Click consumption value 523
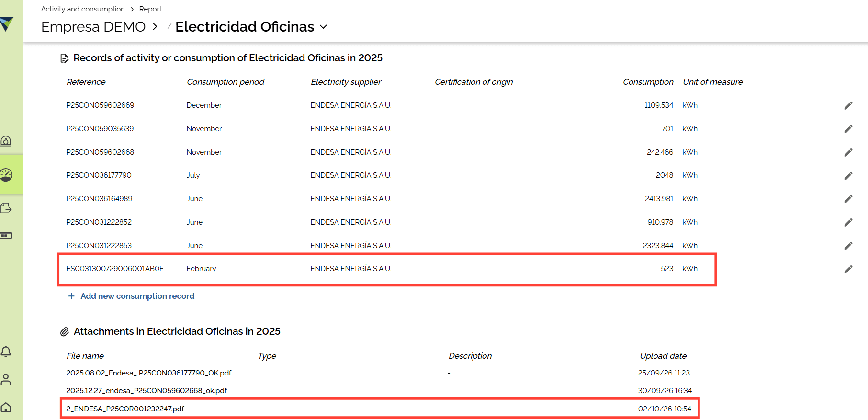The width and height of the screenshot is (868, 420). tap(667, 269)
